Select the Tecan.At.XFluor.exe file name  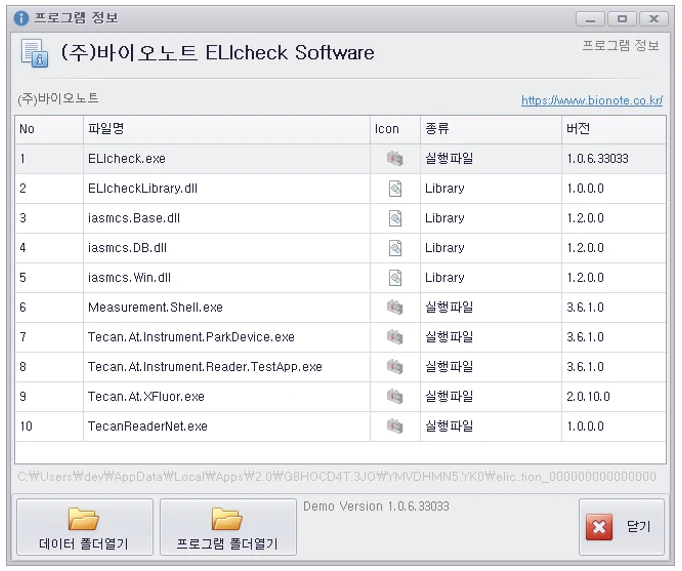(x=146, y=397)
